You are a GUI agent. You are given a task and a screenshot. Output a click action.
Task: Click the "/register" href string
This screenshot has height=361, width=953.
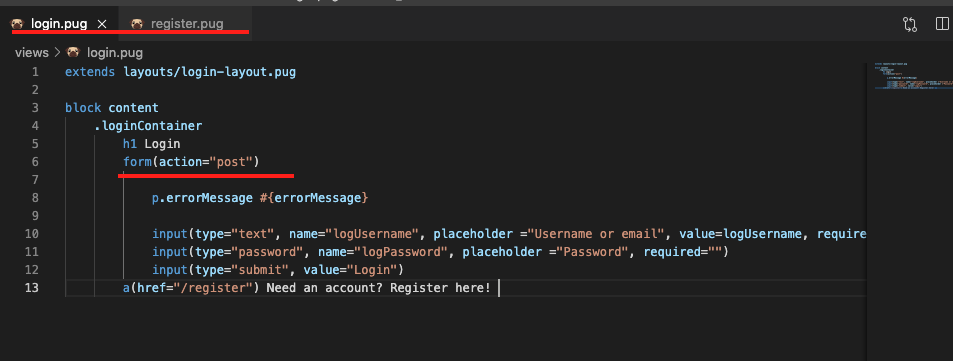pyautogui.click(x=213, y=287)
